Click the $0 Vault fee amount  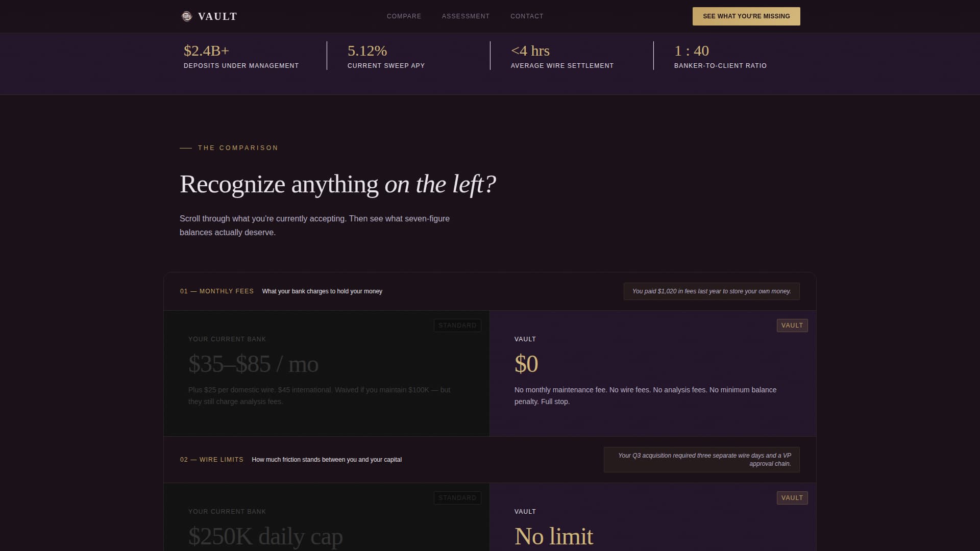[x=526, y=364]
